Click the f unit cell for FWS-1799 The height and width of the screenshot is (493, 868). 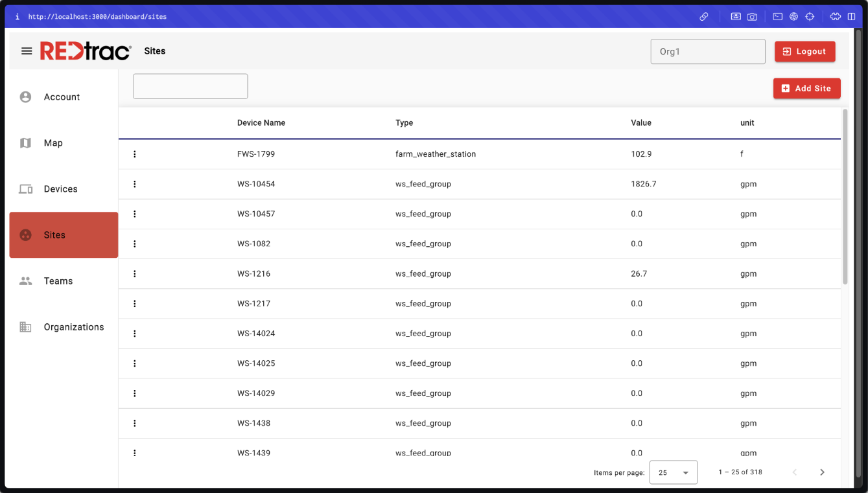pyautogui.click(x=742, y=154)
